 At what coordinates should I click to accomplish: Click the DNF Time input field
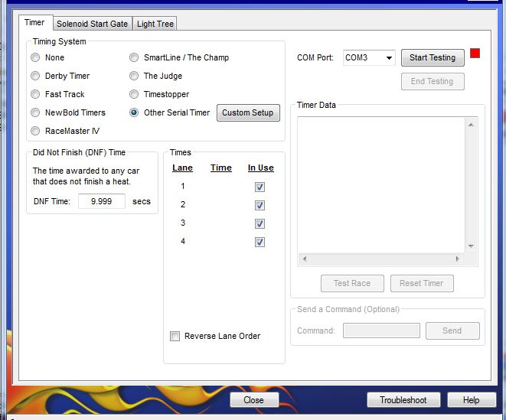pos(101,201)
